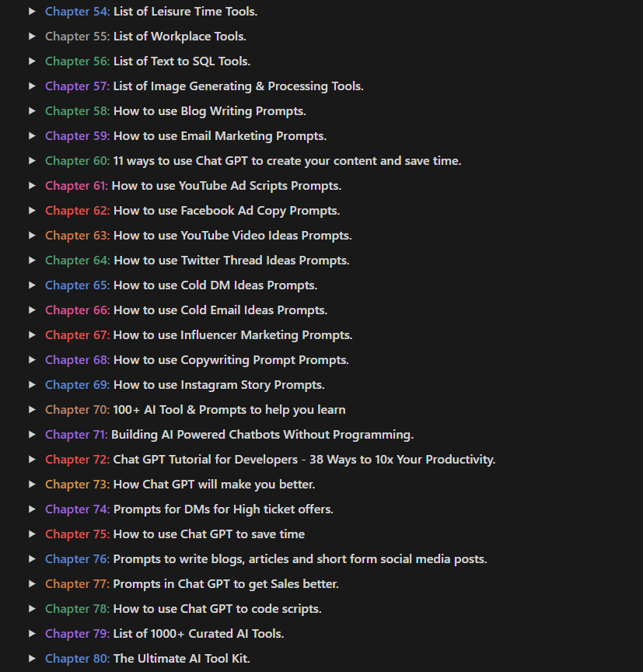Open Chapter 62 Facebook Ad Copy Prompts

193,211
